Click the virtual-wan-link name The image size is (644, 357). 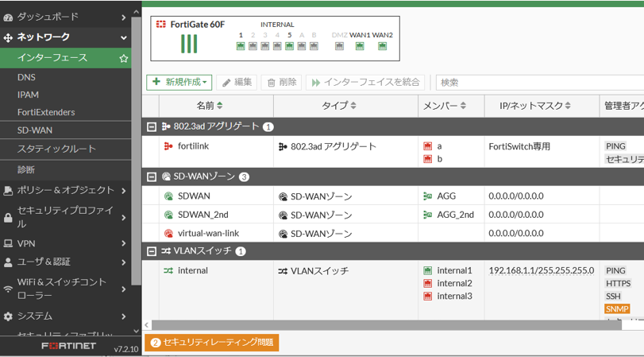[208, 233]
